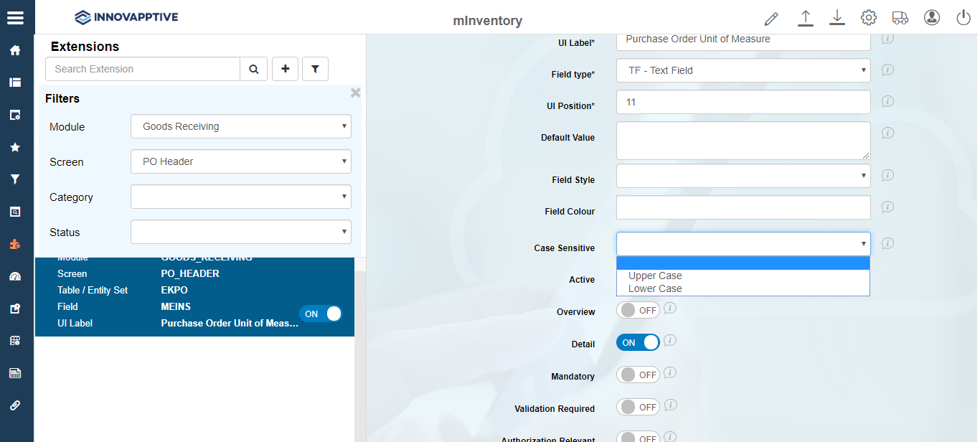Click the Field Colour input box

point(743,207)
